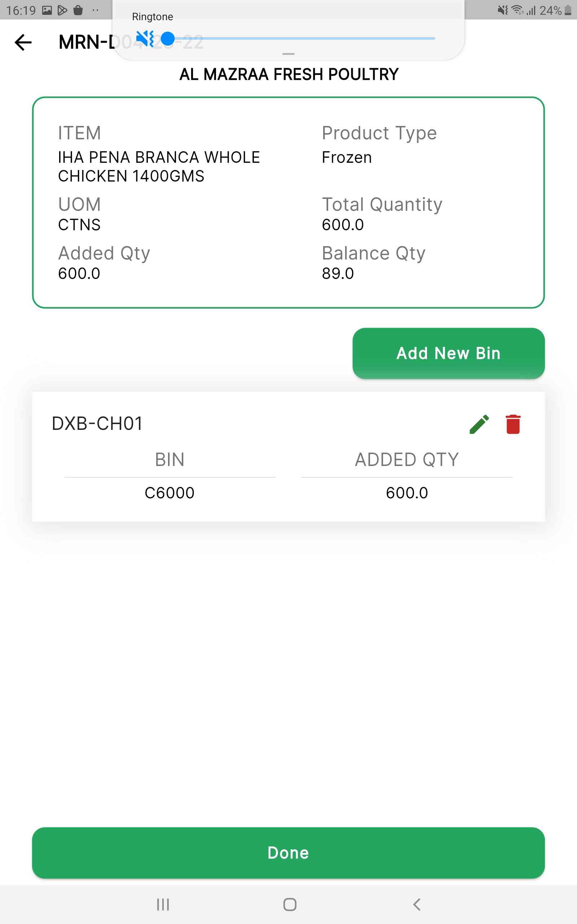Tap the back arrow in the header
The height and width of the screenshot is (924, 577).
(x=23, y=42)
